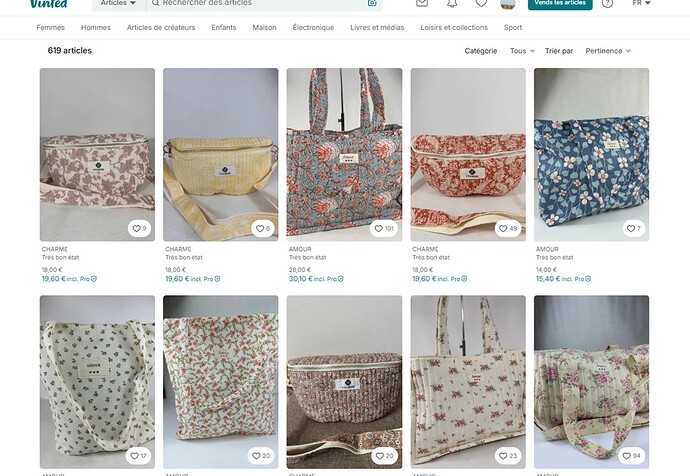Go to the Vinted home logo
Viewport: 690px width, 476px height.
49,4
